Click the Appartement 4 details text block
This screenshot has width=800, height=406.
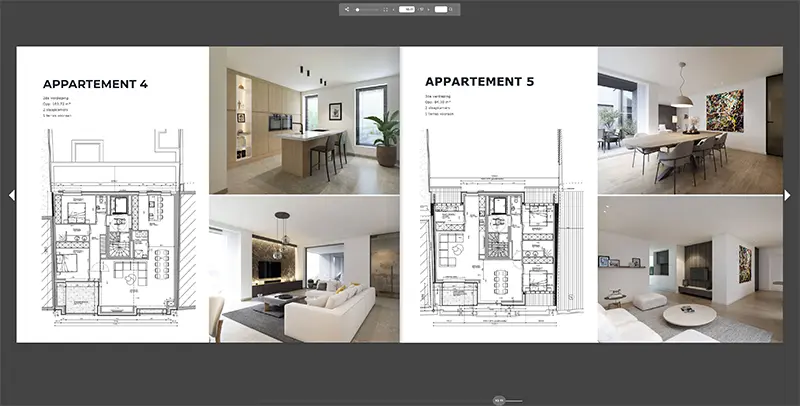(57, 107)
